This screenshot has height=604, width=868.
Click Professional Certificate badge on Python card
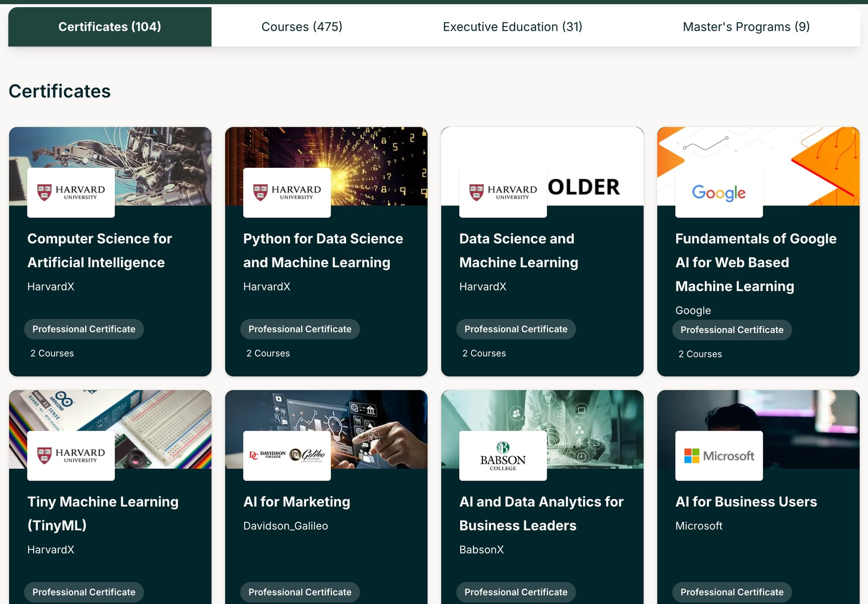300,329
